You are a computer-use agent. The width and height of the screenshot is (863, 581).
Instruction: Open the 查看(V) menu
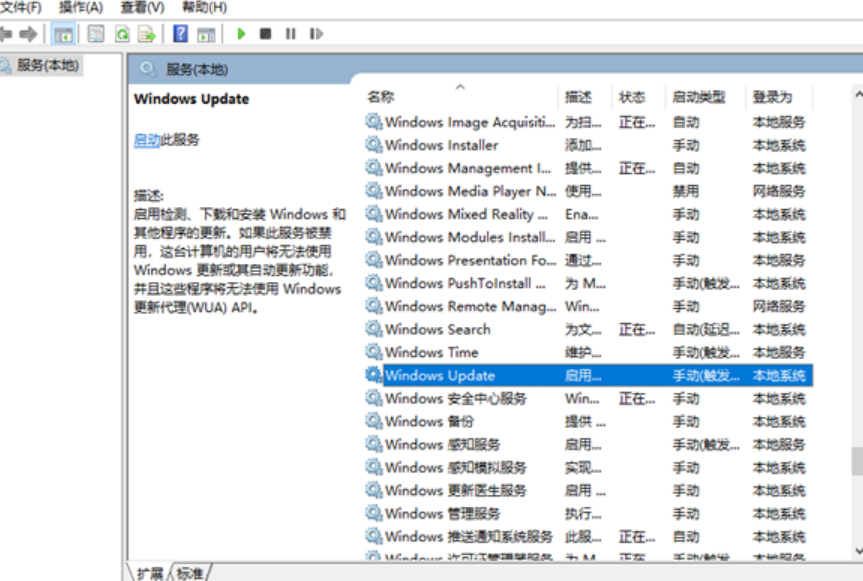tap(142, 8)
